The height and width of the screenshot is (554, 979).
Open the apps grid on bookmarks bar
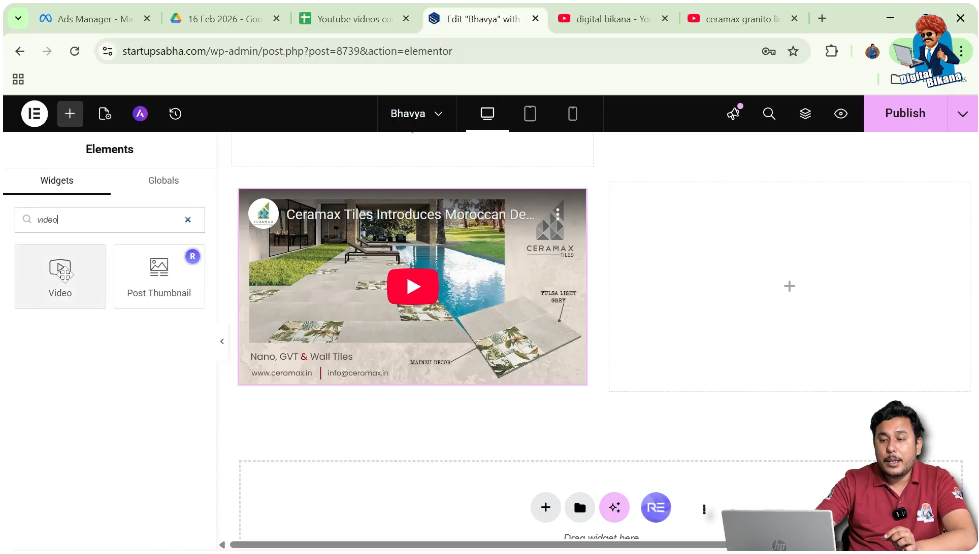pos(18,79)
